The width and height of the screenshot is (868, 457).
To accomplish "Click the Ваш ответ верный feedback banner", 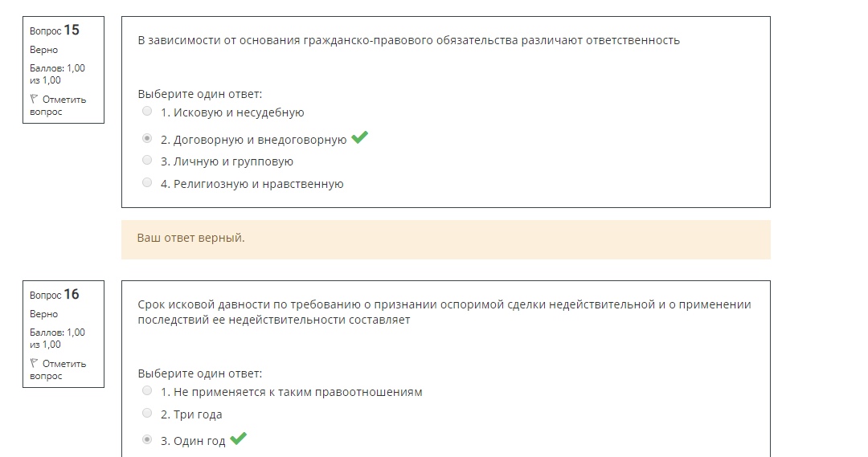I will pos(445,239).
